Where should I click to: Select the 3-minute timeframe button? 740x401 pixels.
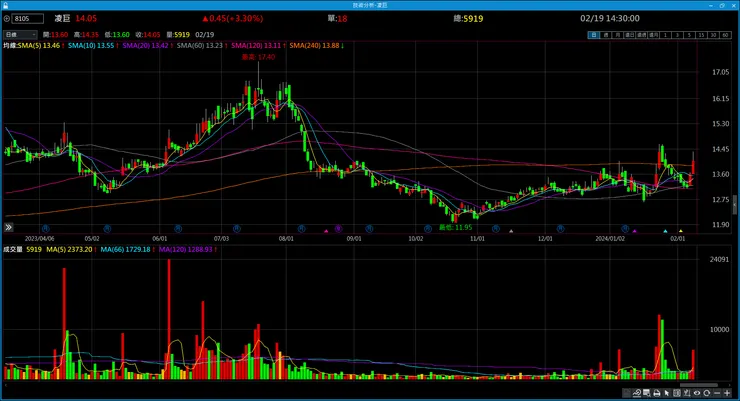click(677, 35)
